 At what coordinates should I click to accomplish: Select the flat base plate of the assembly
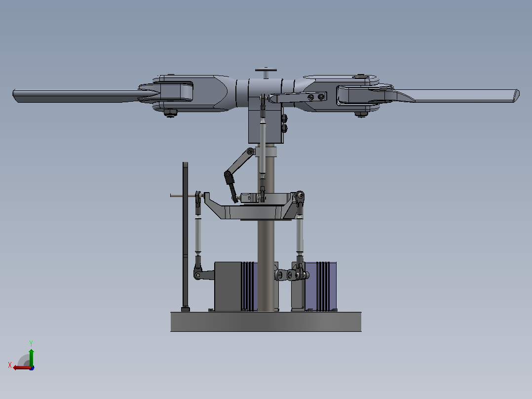[x=266, y=321]
